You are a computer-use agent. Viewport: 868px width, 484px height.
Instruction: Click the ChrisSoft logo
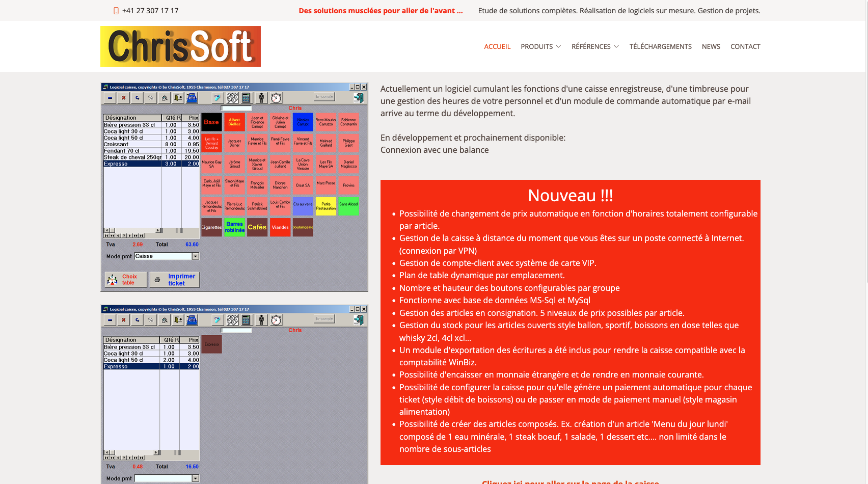[180, 46]
